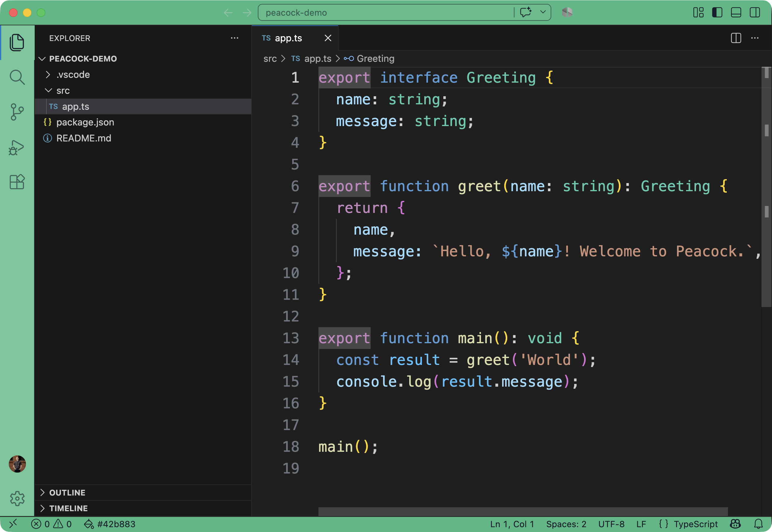Click the horizontal scrollbar in editor
Screen dimensions: 772x532
(523, 511)
